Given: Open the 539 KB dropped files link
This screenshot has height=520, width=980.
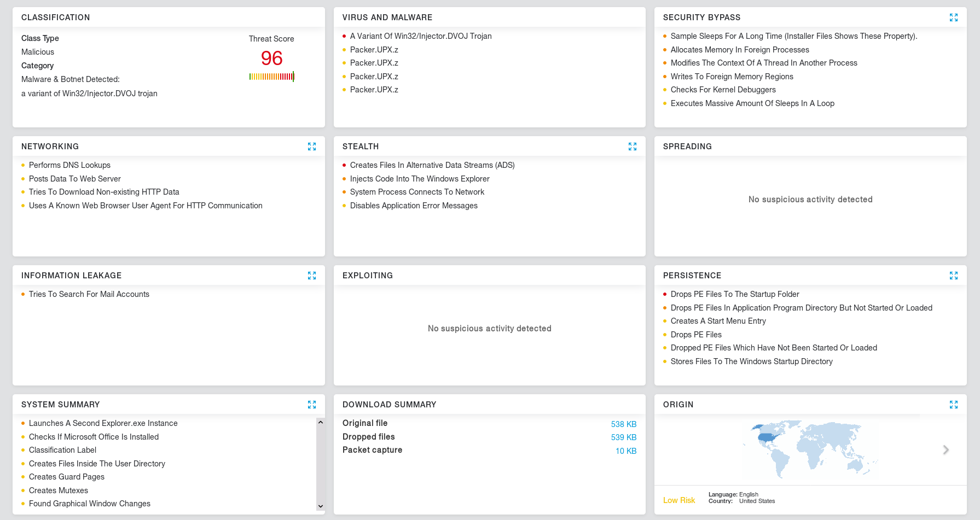Looking at the screenshot, I should (x=624, y=437).
